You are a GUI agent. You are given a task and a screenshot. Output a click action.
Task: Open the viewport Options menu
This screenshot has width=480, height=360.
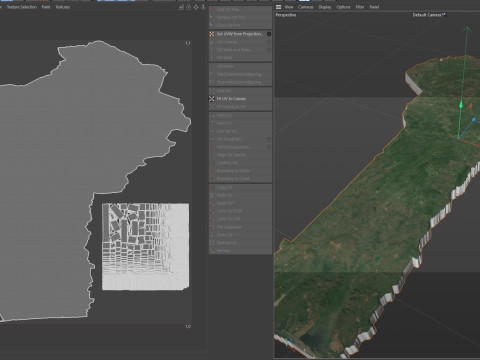(343, 7)
